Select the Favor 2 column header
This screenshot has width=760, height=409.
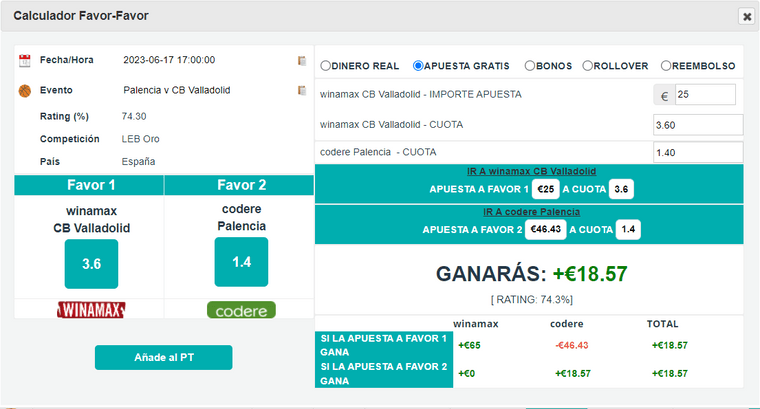pos(239,185)
